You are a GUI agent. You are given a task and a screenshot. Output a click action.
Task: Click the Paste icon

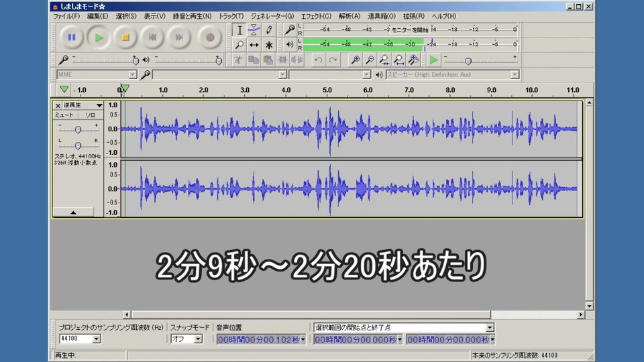click(268, 60)
